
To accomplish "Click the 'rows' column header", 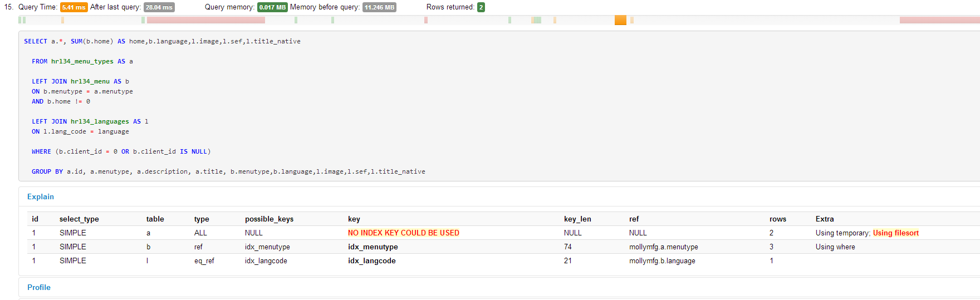I will coord(778,219).
